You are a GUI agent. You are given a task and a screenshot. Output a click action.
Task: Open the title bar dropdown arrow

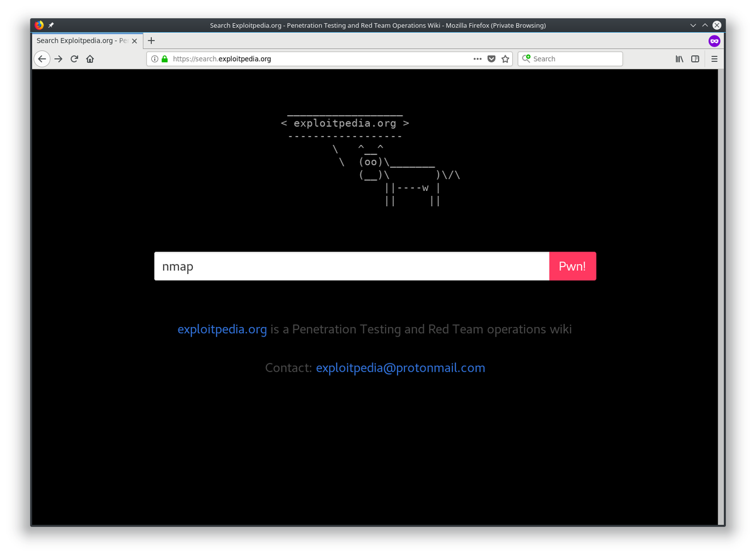point(693,25)
